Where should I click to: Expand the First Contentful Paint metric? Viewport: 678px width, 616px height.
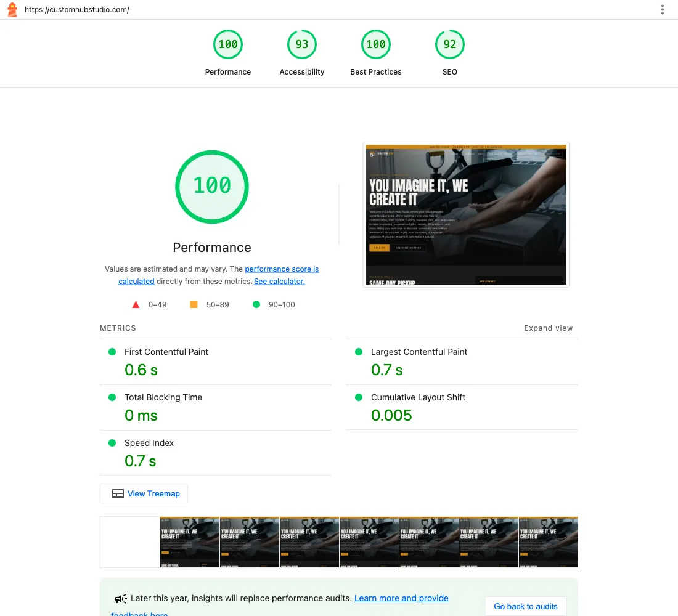click(x=216, y=362)
